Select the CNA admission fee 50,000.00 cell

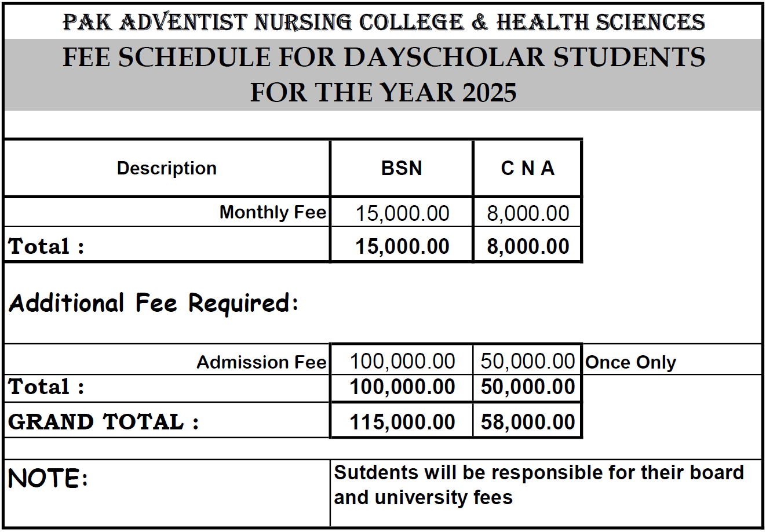tap(527, 361)
